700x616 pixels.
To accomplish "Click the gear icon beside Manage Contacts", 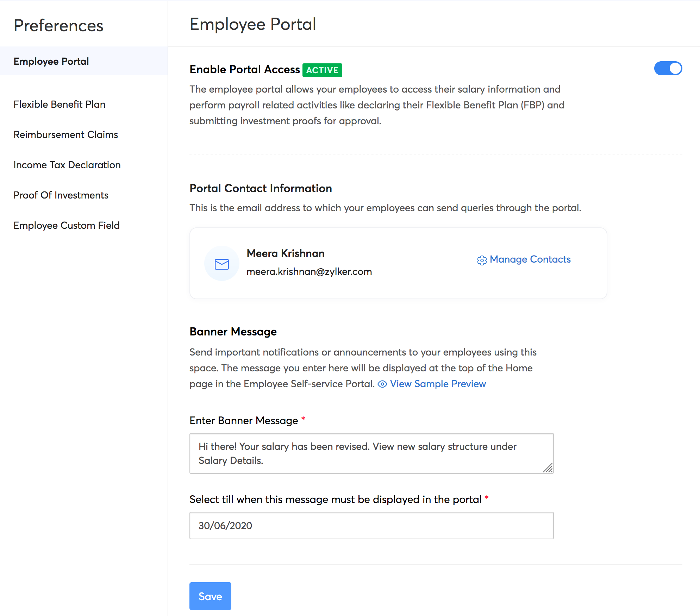I will pos(482,260).
